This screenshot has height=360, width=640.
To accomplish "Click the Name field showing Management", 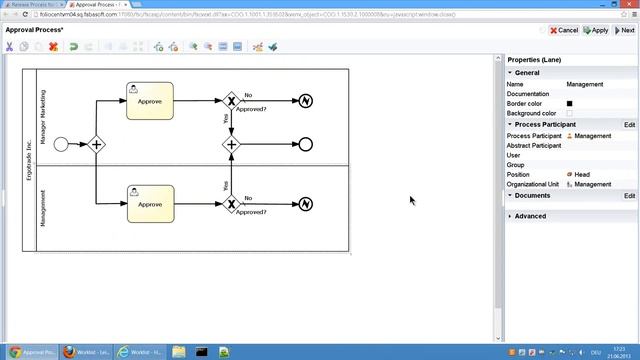I will pyautogui.click(x=601, y=84).
